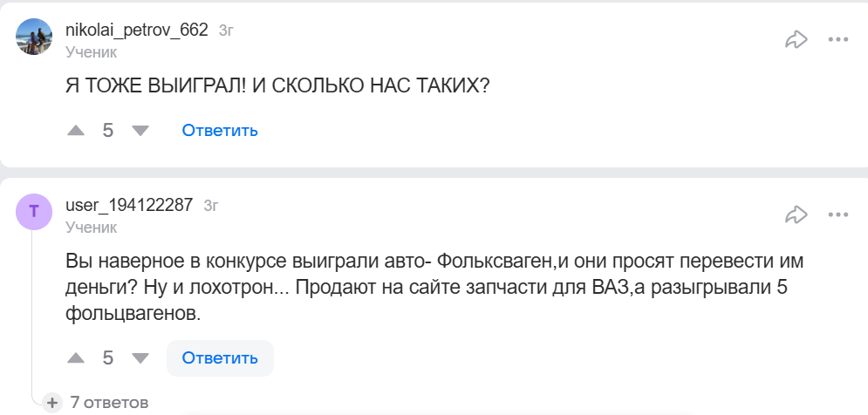868x415 pixels.
Task: Open three-dot menu on user_194122287's comment
Action: (838, 214)
